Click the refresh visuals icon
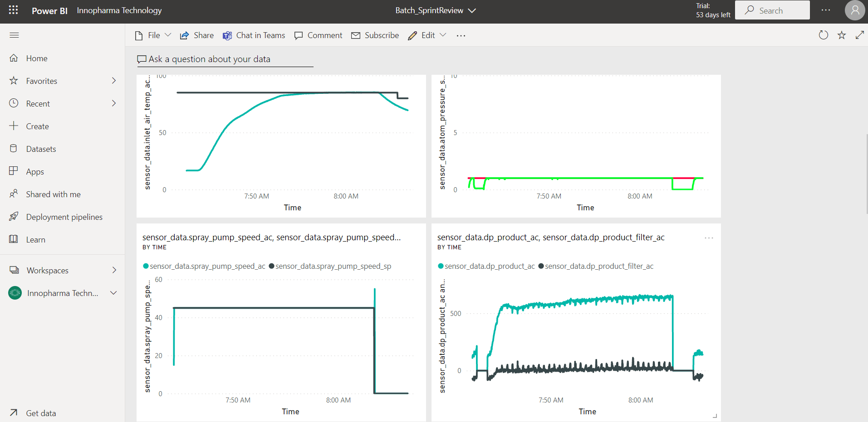The height and width of the screenshot is (422, 868). [x=823, y=35]
